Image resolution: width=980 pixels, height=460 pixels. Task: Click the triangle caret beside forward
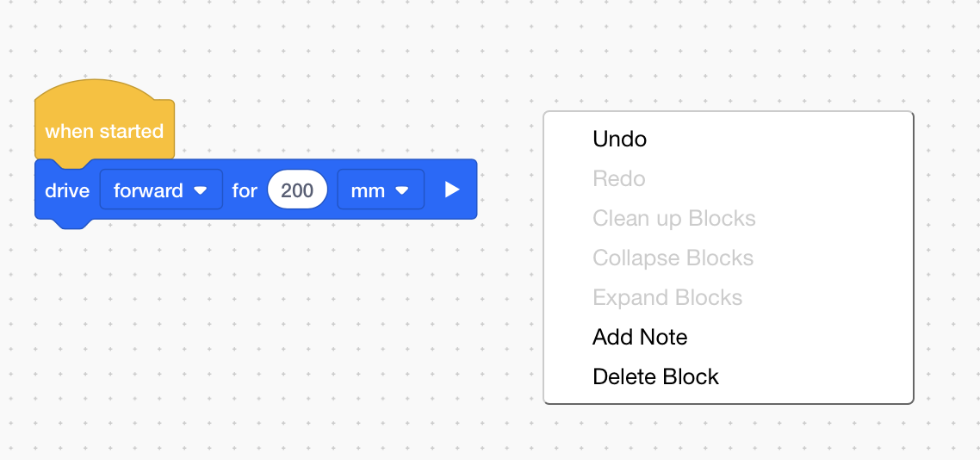click(x=201, y=190)
